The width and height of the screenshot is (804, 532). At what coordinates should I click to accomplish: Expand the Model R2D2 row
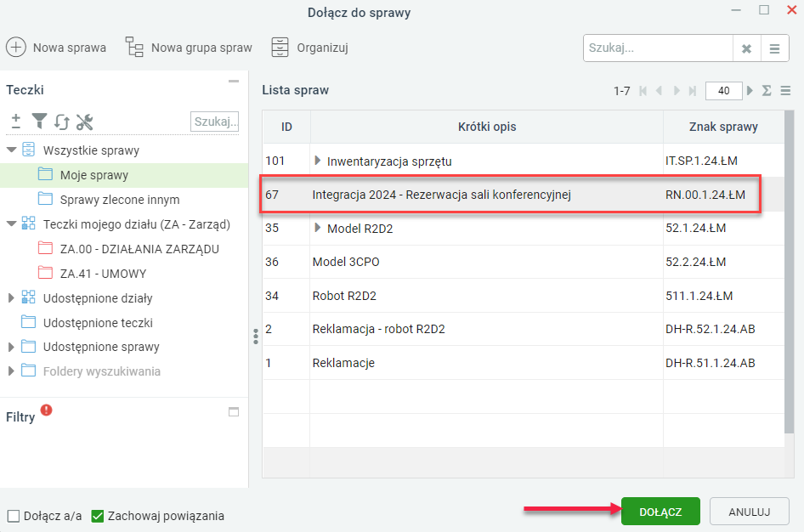[x=317, y=228]
